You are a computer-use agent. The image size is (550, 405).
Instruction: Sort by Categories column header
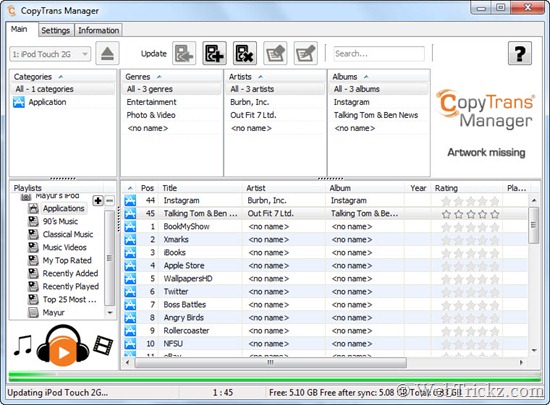62,76
